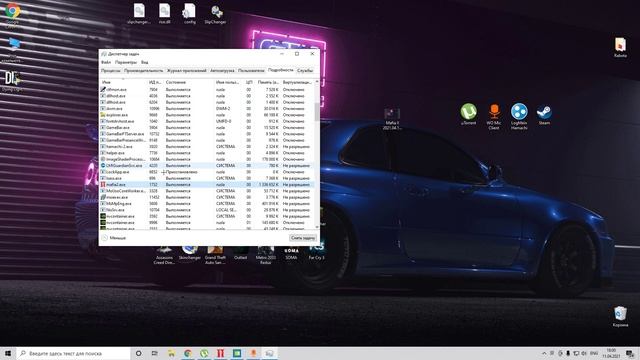This screenshot has width=640, height=360.
Task: Open the Recycle Bin on desktop
Action: [x=620, y=316]
